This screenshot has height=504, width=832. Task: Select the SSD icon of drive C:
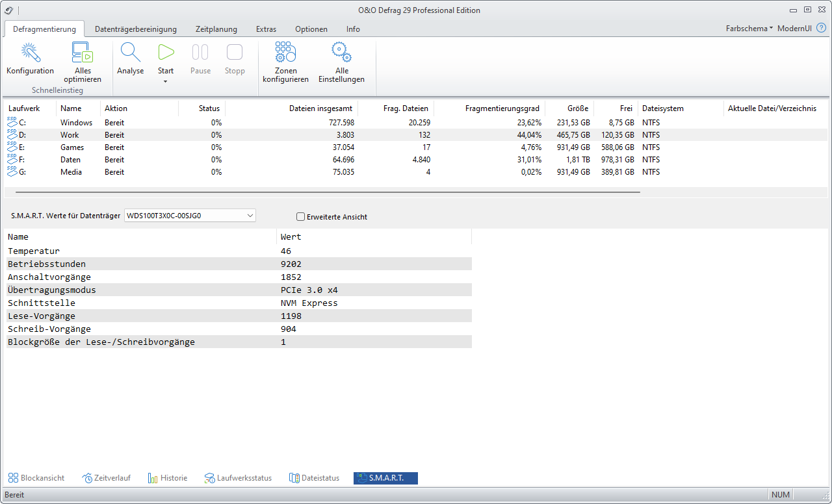12,122
